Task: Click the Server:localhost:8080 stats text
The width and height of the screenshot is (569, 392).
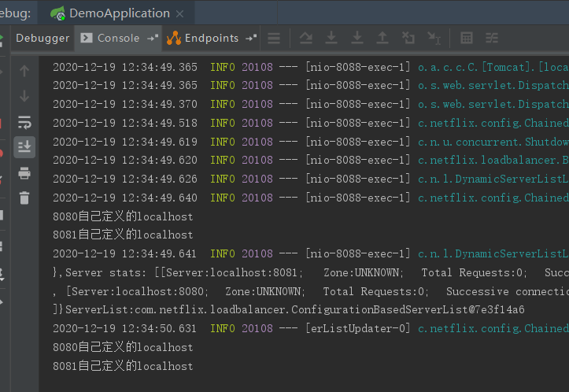Action: (x=137, y=291)
